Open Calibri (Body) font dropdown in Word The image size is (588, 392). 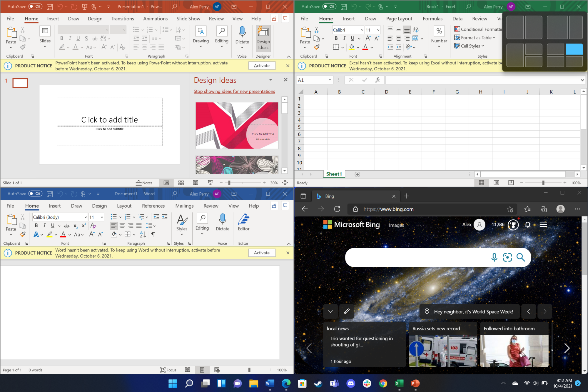click(86, 217)
